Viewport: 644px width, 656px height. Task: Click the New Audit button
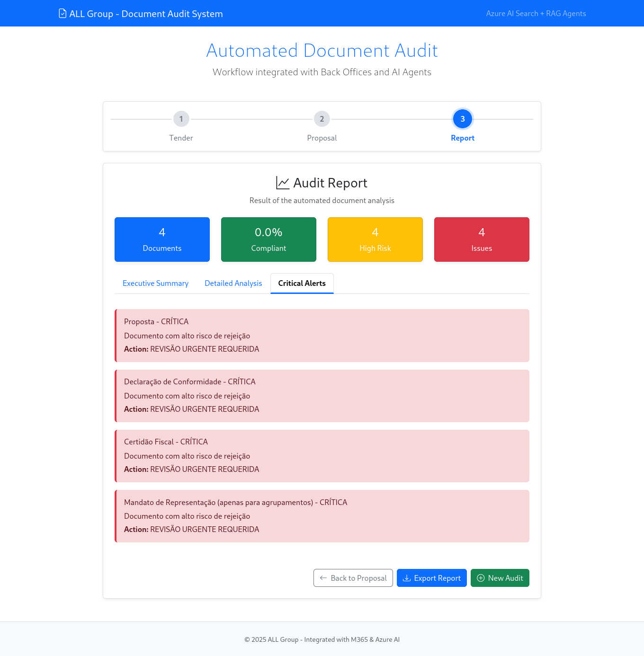pos(500,578)
